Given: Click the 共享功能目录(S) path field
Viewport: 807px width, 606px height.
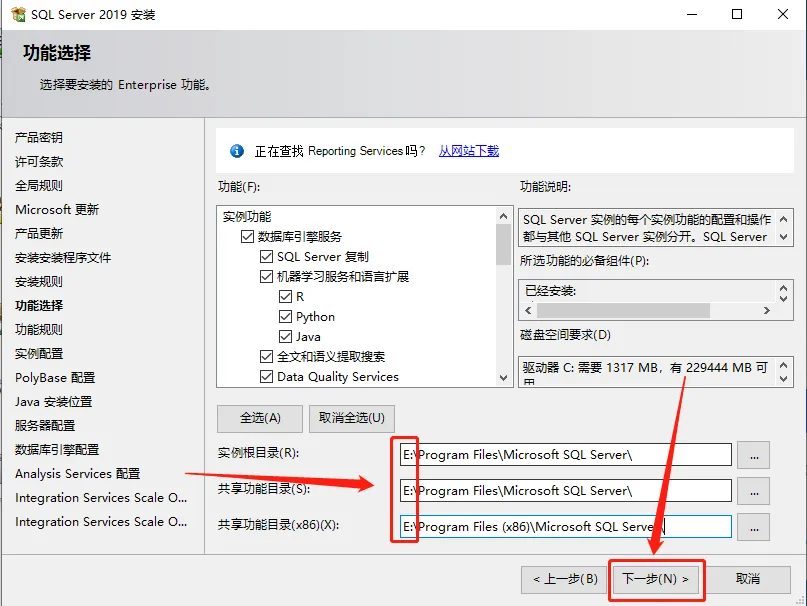Looking at the screenshot, I should pos(565,491).
